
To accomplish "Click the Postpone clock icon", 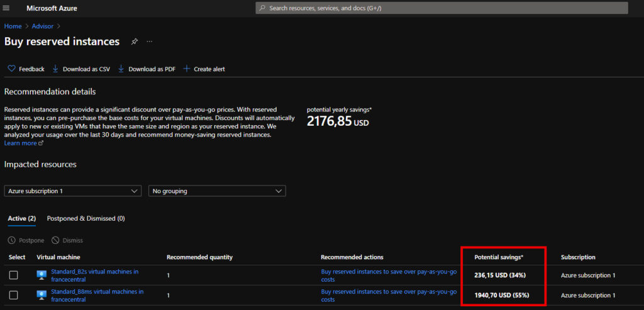I will tap(11, 241).
